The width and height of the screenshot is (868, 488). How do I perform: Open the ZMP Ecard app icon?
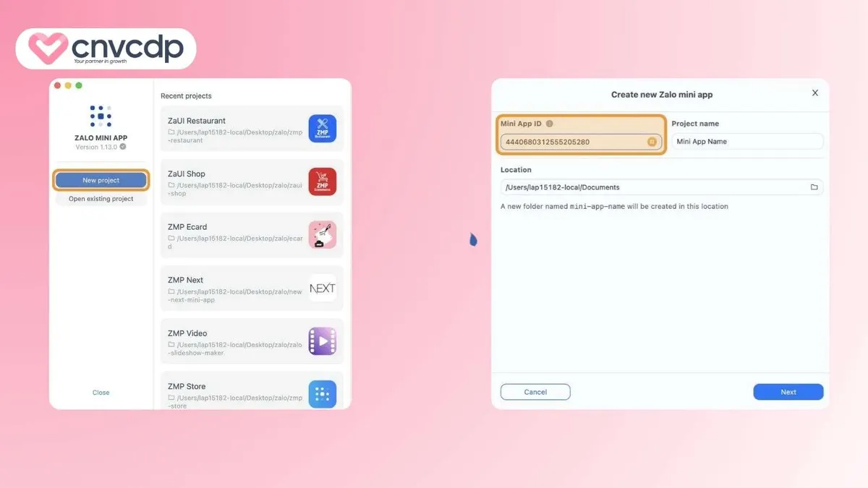pos(323,235)
